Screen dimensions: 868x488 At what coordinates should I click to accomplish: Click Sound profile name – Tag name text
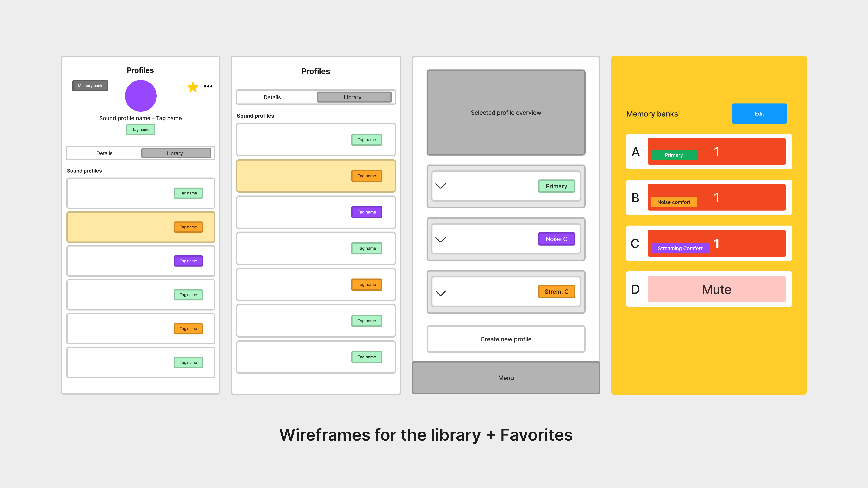140,118
